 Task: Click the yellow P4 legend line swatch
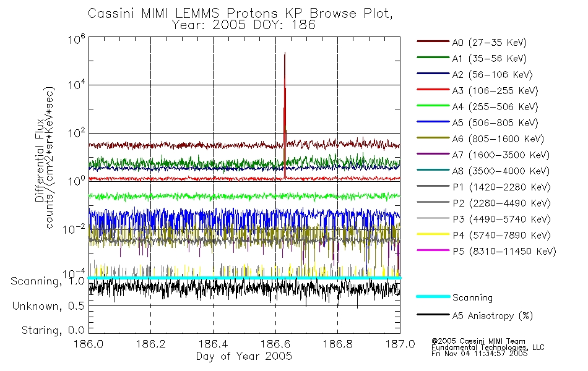[x=433, y=234]
